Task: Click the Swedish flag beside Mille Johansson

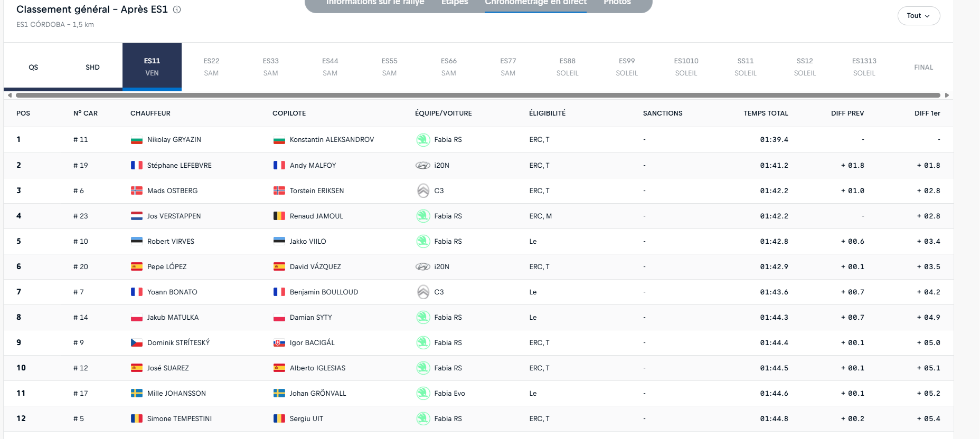Action: click(x=137, y=393)
